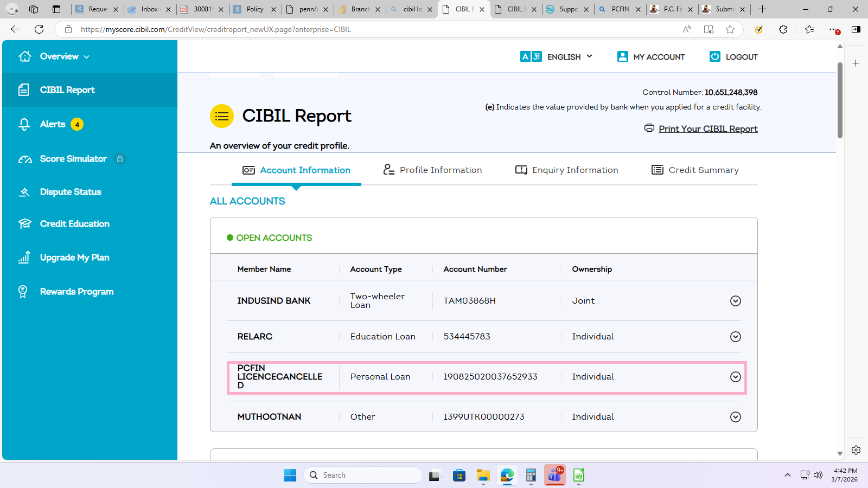Click the My Account profile icon

click(x=622, y=56)
